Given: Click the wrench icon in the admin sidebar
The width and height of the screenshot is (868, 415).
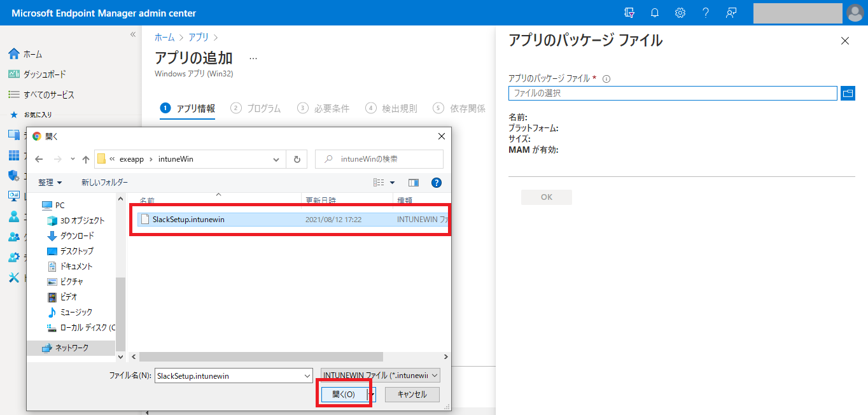Looking at the screenshot, I should tap(13, 278).
